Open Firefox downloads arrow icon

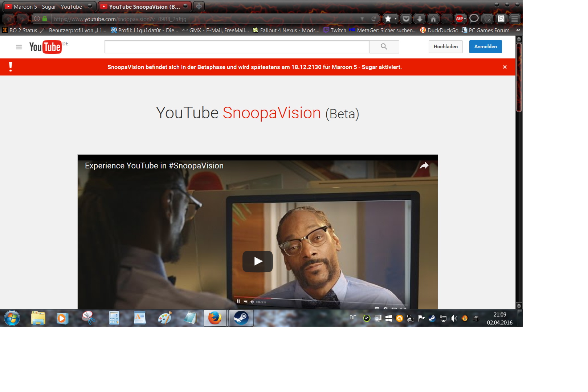(420, 19)
